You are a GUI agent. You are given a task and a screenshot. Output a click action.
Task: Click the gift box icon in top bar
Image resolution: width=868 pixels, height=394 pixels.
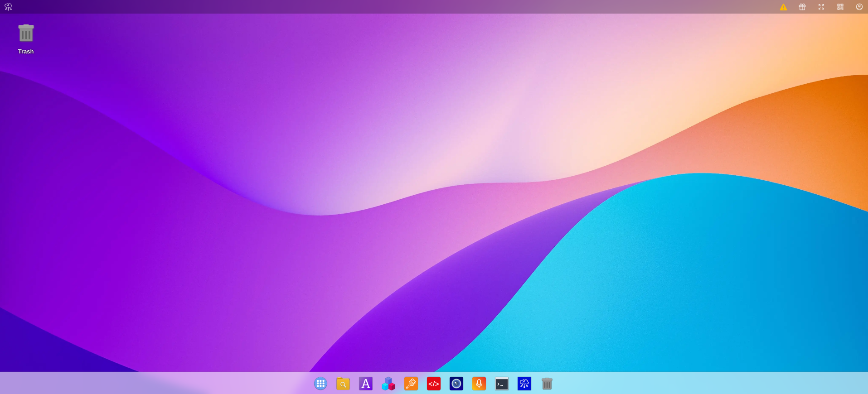pyautogui.click(x=802, y=7)
